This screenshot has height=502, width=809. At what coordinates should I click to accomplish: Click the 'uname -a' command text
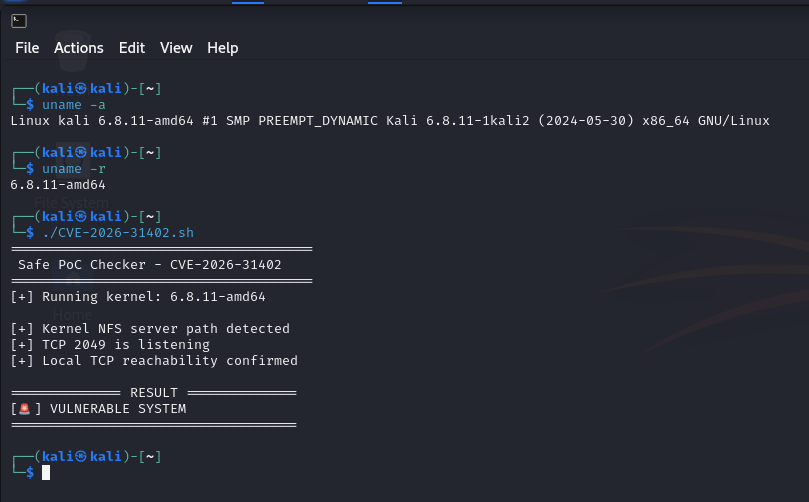click(x=74, y=105)
